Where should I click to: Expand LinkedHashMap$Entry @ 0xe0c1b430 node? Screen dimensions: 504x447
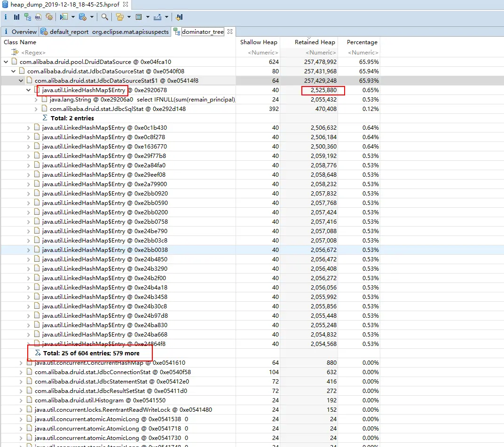coord(28,127)
